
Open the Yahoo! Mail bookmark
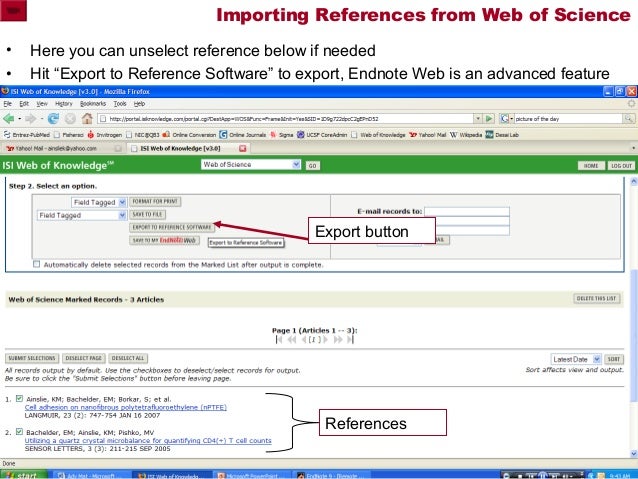(428, 135)
